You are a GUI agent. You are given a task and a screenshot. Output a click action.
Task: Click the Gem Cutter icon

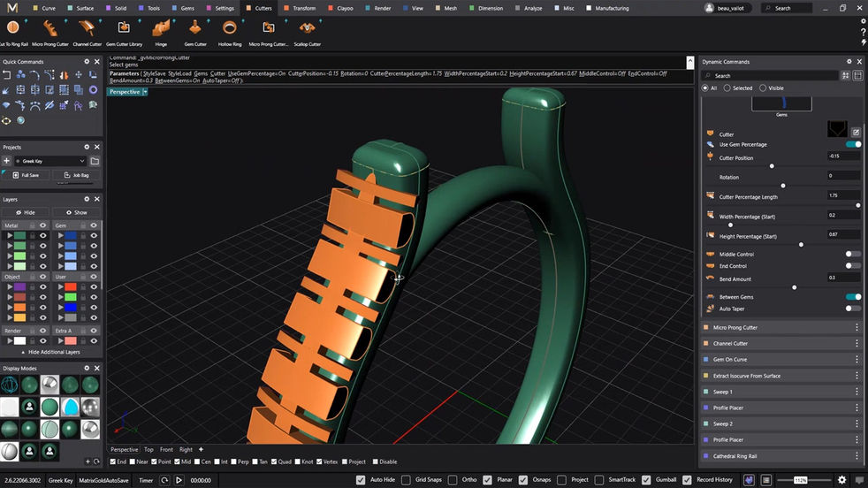[194, 28]
